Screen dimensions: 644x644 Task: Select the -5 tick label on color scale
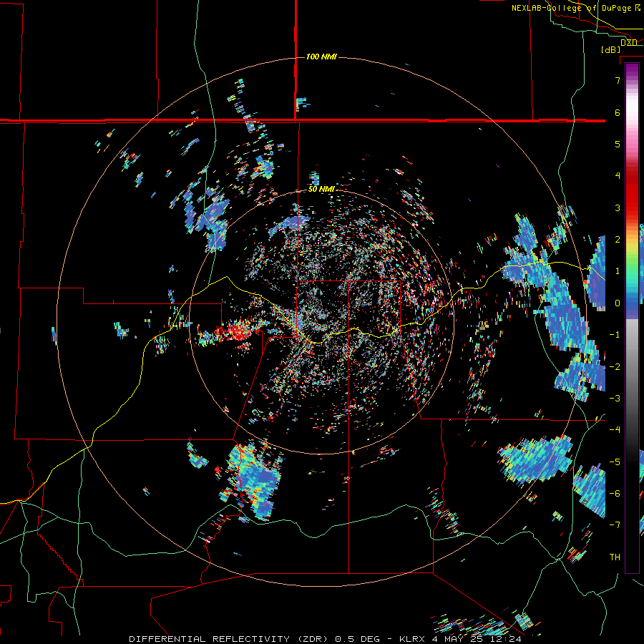click(615, 462)
